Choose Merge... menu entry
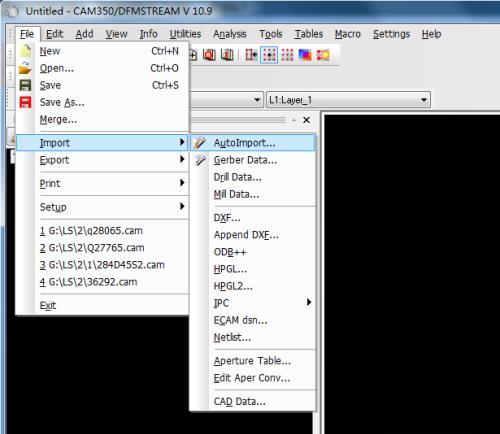Screen dimensions: 500x434 point(102,119)
